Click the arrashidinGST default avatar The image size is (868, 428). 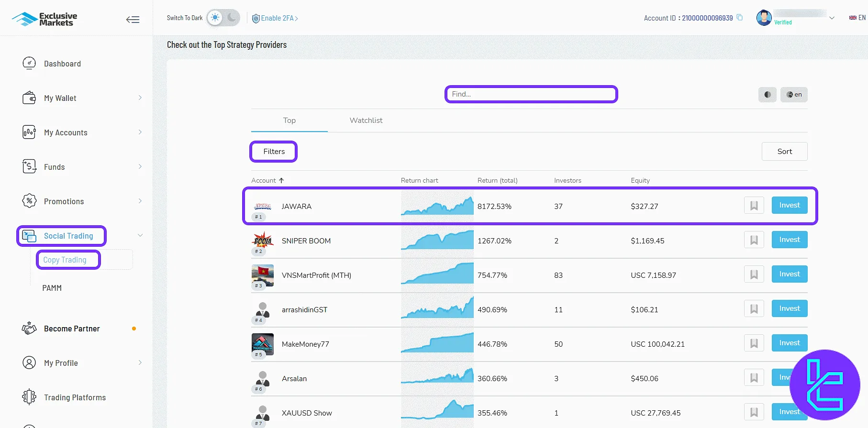263,310
